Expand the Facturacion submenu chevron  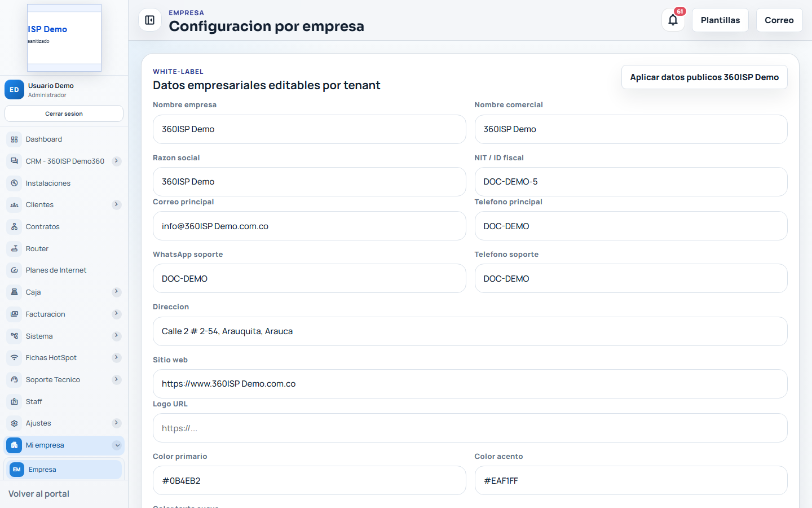(117, 314)
